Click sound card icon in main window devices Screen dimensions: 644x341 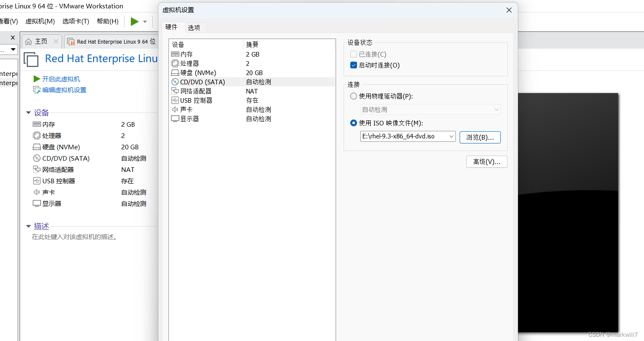(37, 192)
